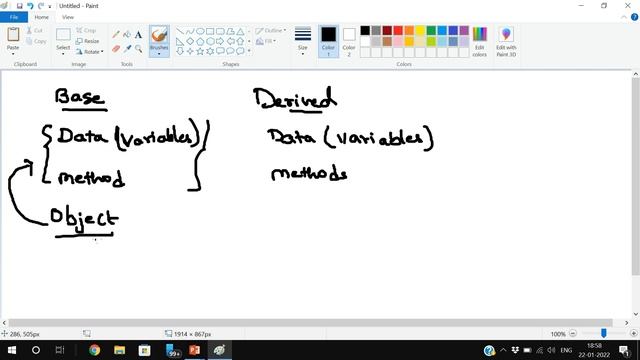Expand the Shapes gallery more arrow
The image size is (640, 360).
pyautogui.click(x=249, y=51)
